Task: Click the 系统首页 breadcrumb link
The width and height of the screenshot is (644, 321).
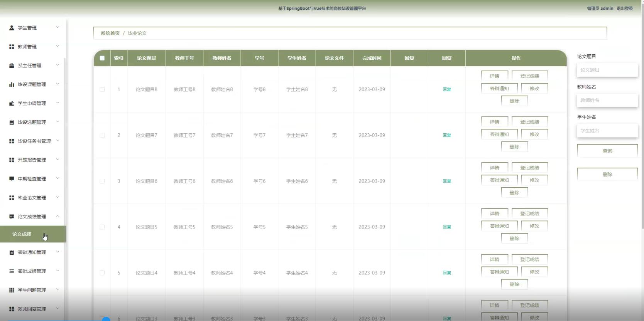Action: pyautogui.click(x=110, y=33)
